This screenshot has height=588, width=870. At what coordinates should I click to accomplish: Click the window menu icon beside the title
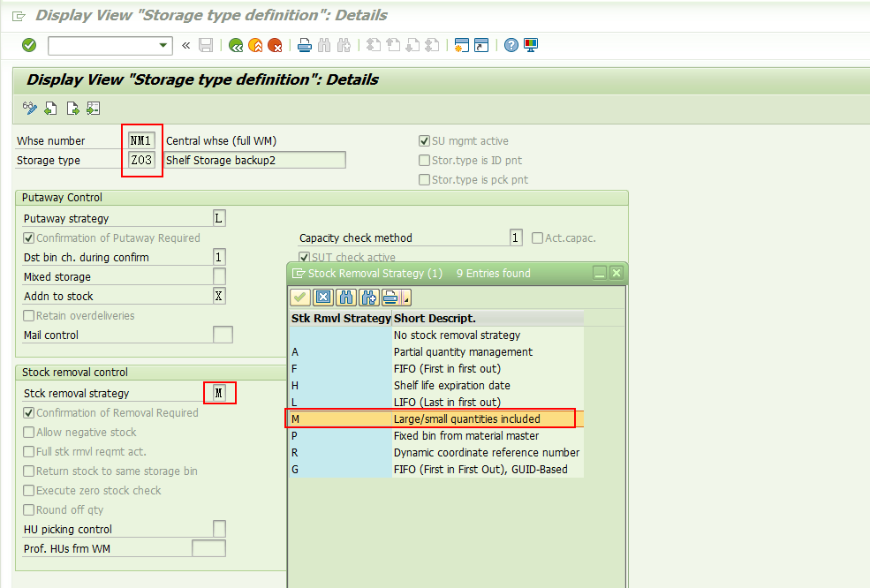click(19, 16)
